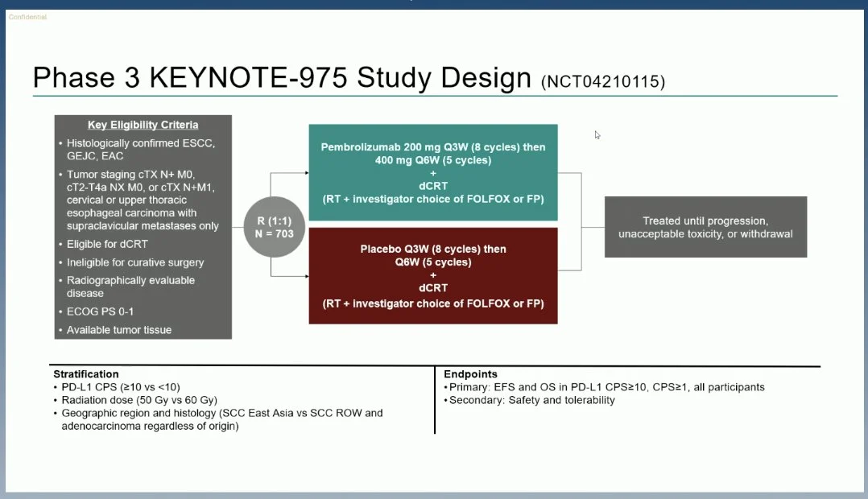Click the trial ID "(NCT04210115)"
The height and width of the screenshot is (499, 868).
pos(603,81)
